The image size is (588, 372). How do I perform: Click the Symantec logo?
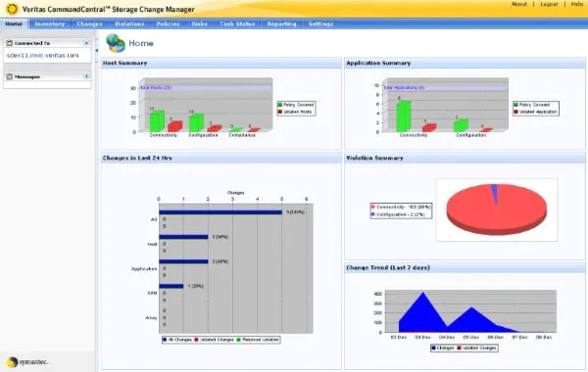27,362
